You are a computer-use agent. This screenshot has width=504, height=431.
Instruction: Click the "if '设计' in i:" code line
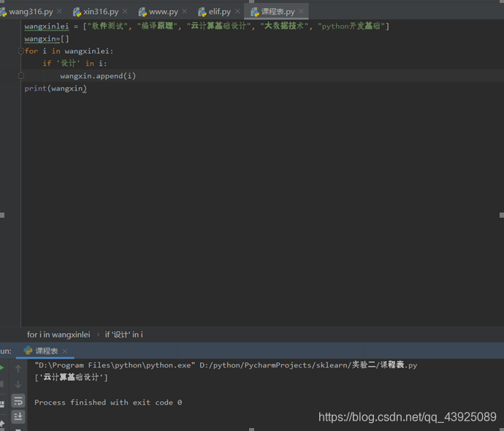coord(75,64)
